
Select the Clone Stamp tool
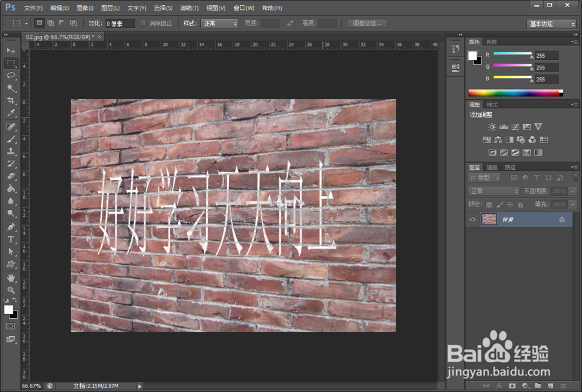click(x=10, y=151)
